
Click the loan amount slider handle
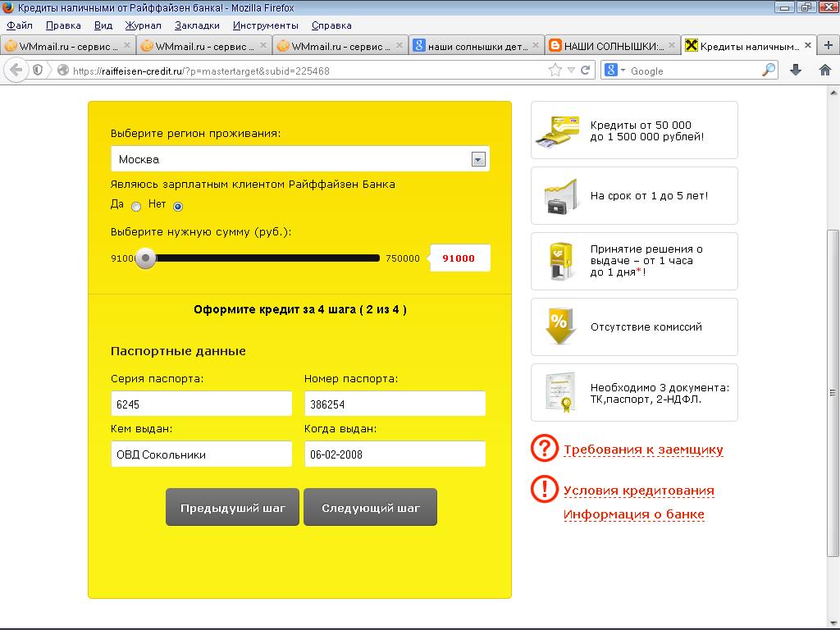point(145,258)
